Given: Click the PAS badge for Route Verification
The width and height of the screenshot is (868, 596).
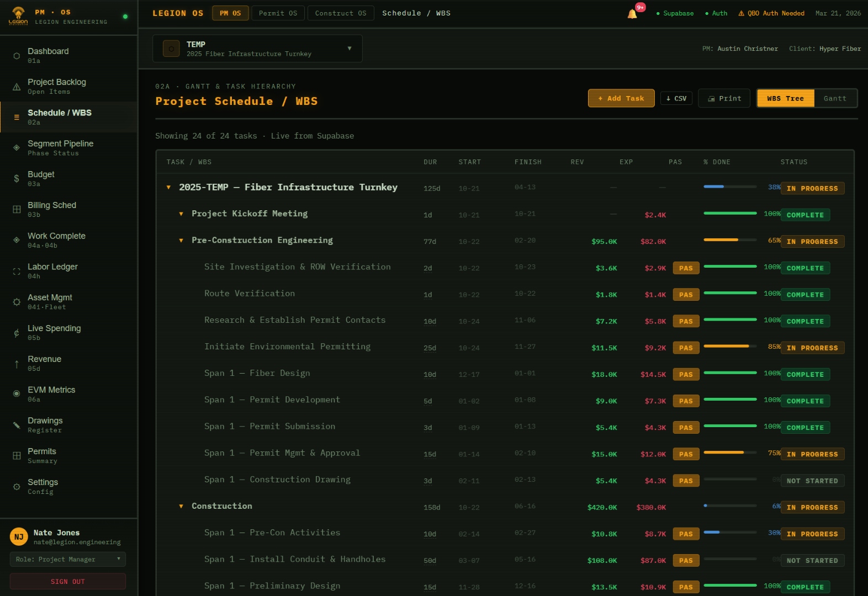Looking at the screenshot, I should (686, 295).
